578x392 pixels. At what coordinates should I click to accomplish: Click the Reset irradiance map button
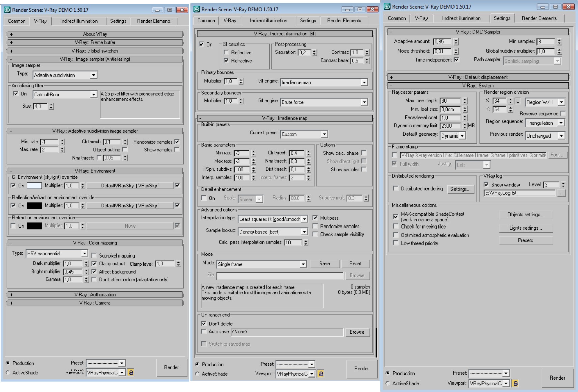[x=355, y=264]
